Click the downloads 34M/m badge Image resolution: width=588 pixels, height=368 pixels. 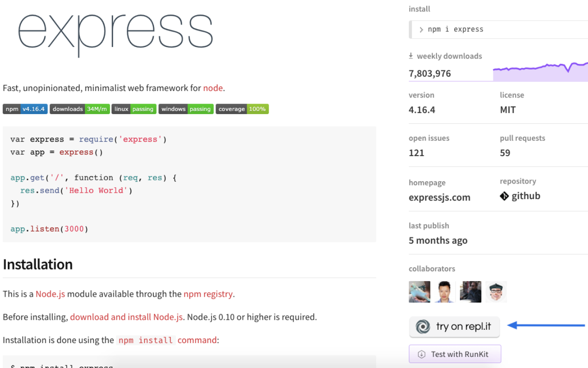[79, 109]
